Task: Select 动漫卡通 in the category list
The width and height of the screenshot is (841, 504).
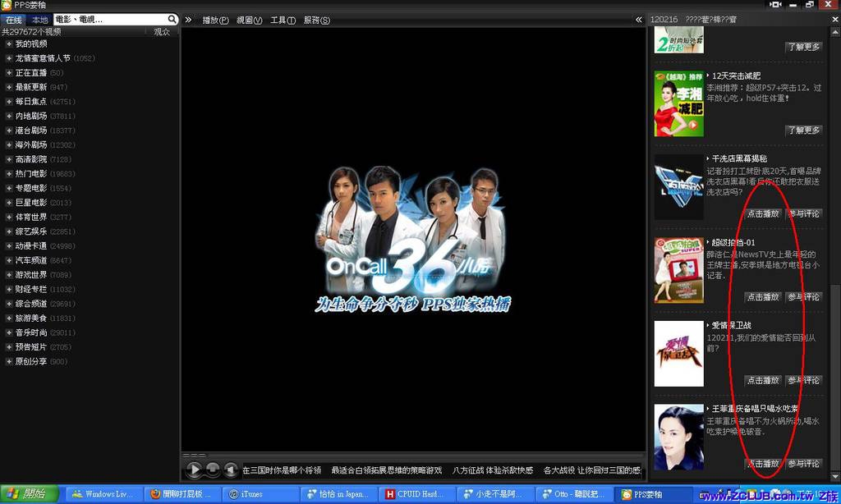Action: point(31,246)
